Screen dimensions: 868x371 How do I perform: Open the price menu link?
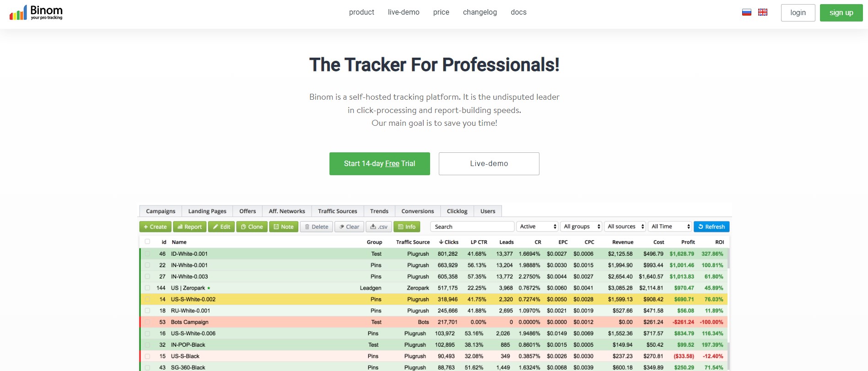pos(441,12)
